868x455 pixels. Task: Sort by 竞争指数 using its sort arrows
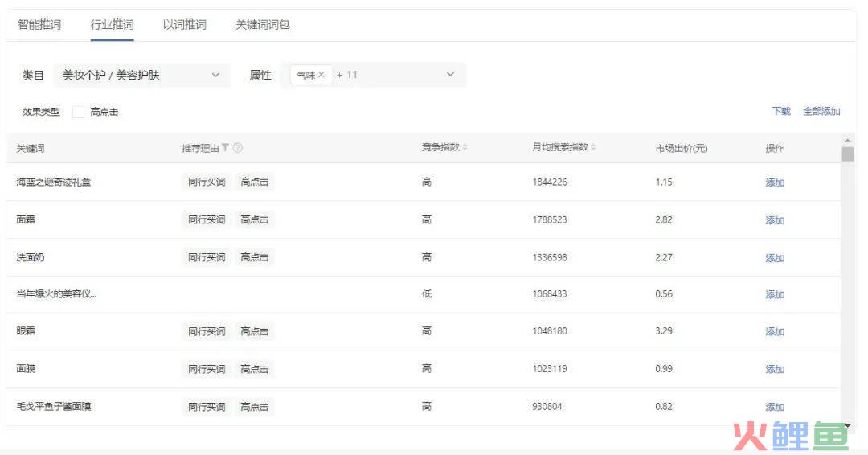[465, 148]
